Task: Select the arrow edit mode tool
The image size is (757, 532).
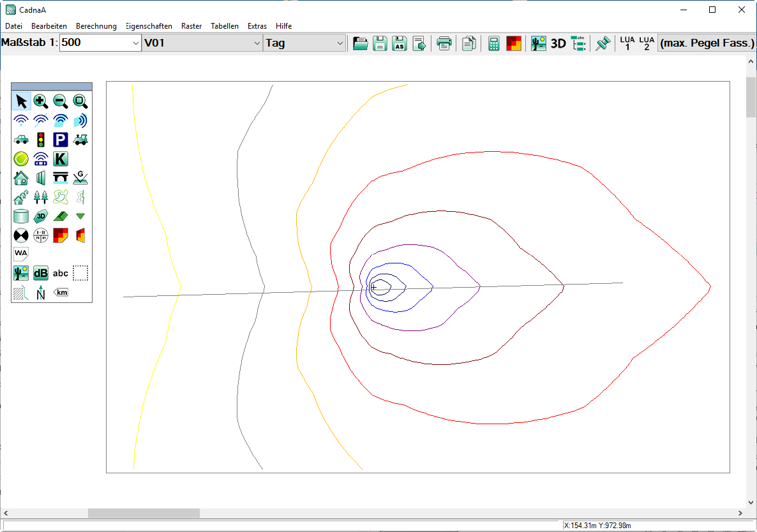Action: point(21,101)
